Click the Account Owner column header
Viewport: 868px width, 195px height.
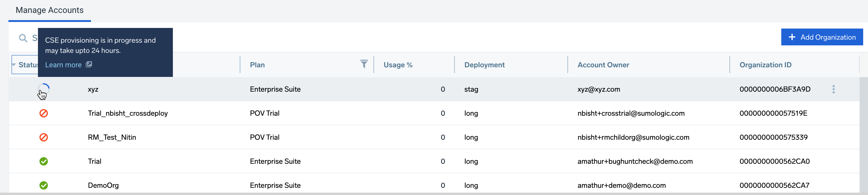603,65
